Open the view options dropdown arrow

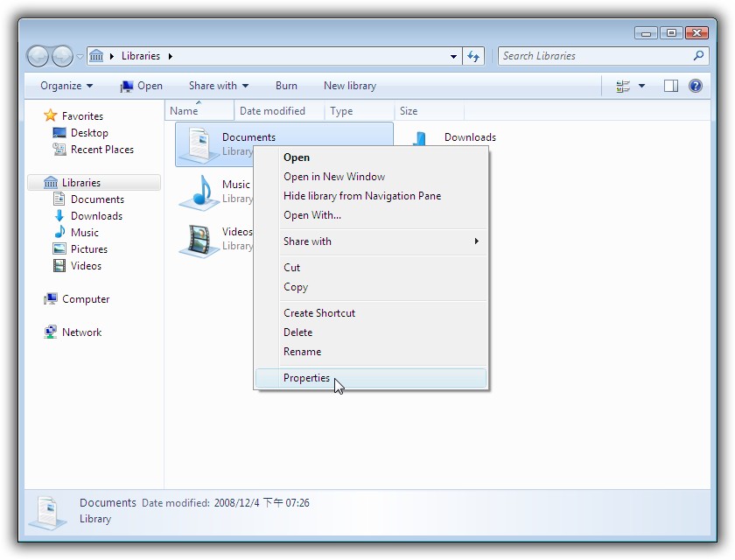641,86
